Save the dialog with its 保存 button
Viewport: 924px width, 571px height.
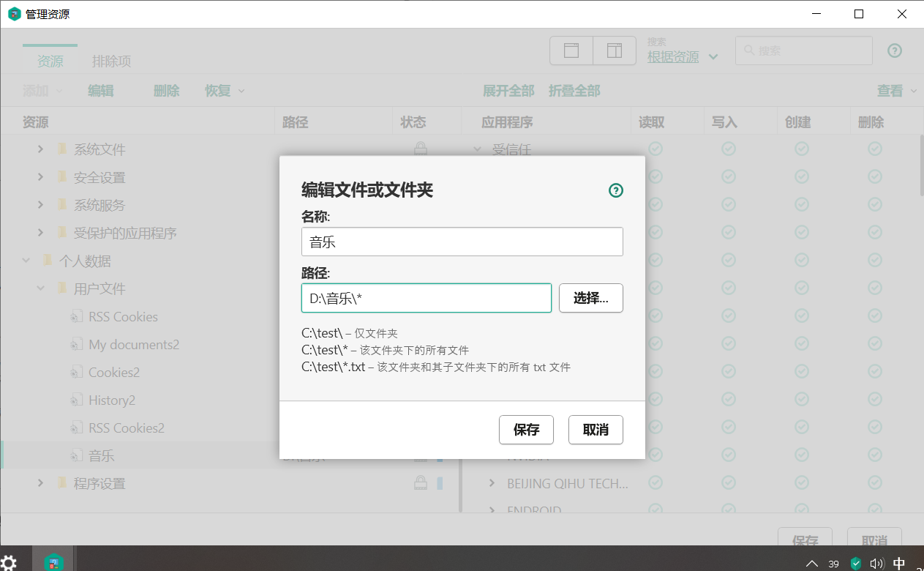(526, 430)
